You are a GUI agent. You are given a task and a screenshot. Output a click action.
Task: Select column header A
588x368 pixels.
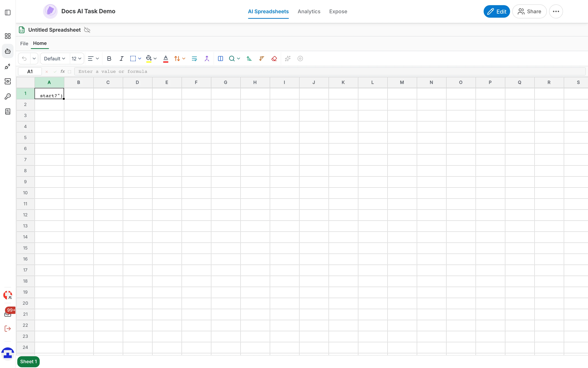[x=49, y=82]
